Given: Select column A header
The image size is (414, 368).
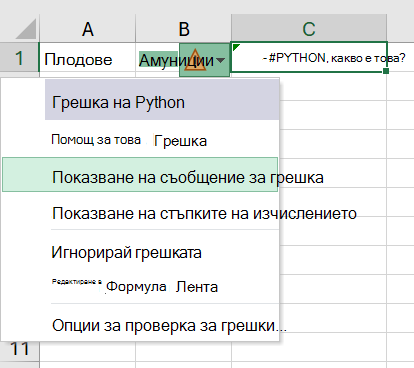Looking at the screenshot, I should [87, 29].
